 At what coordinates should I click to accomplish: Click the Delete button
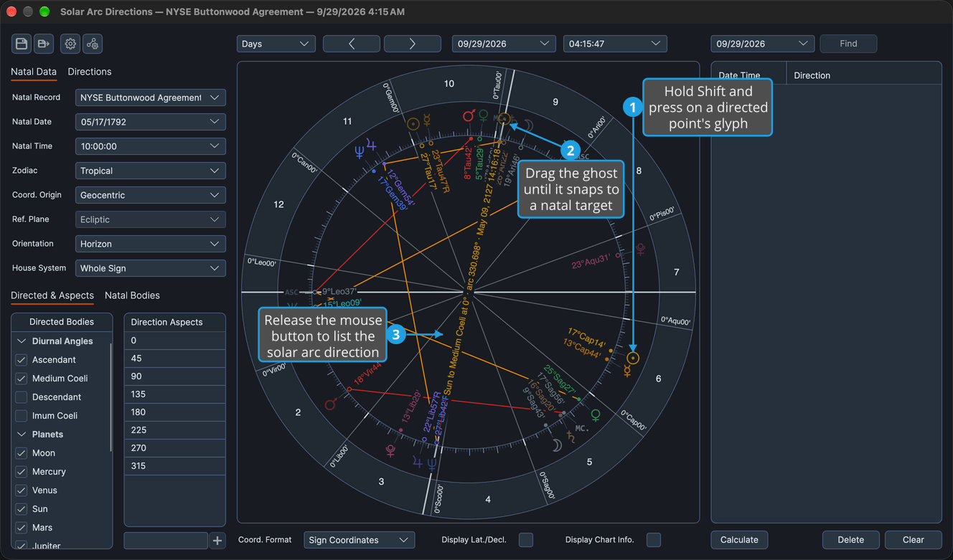(850, 540)
